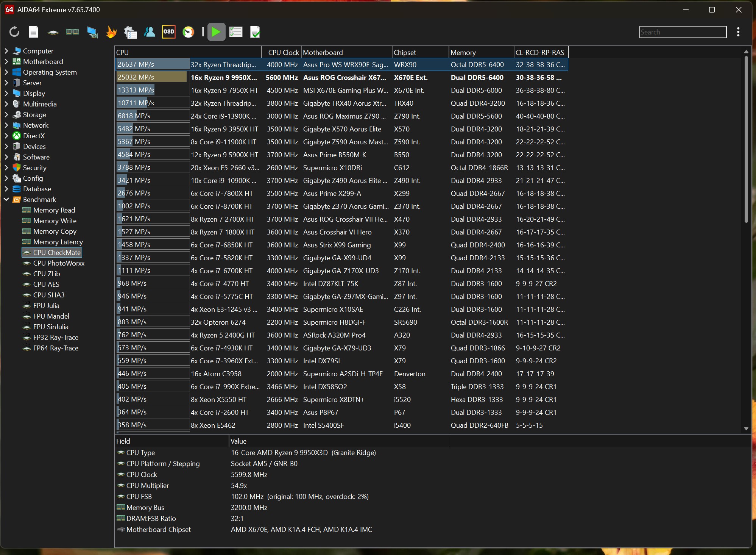
Task: Click the gauge SensorPanel icon
Action: point(188,32)
